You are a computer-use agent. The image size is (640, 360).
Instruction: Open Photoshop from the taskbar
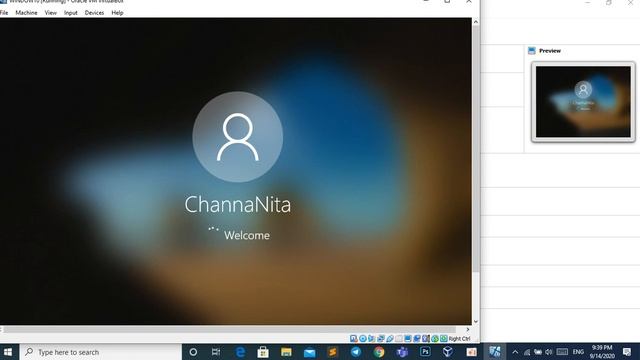(x=425, y=352)
